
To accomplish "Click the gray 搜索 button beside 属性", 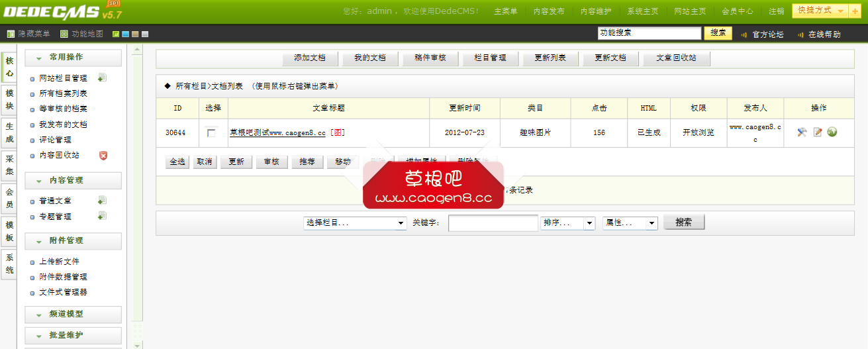I will [x=684, y=223].
